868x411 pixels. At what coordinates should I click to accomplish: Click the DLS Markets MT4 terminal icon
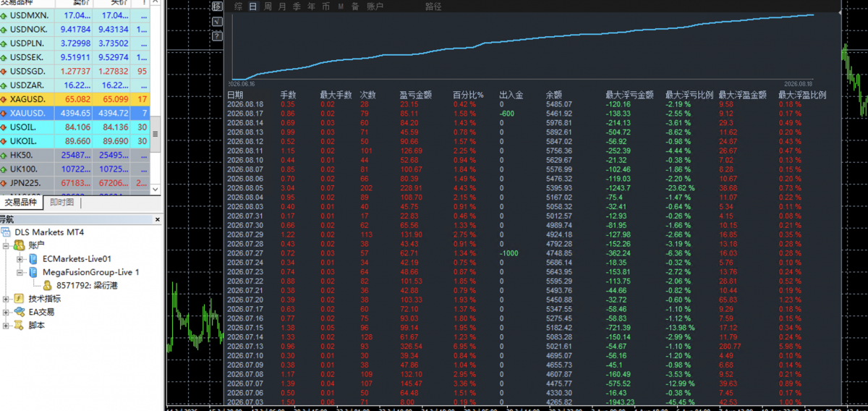click(x=7, y=232)
